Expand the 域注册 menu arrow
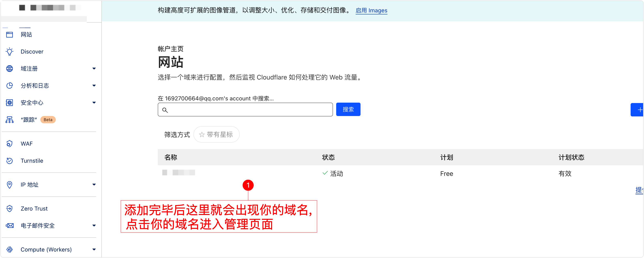The height and width of the screenshot is (258, 644). click(94, 69)
